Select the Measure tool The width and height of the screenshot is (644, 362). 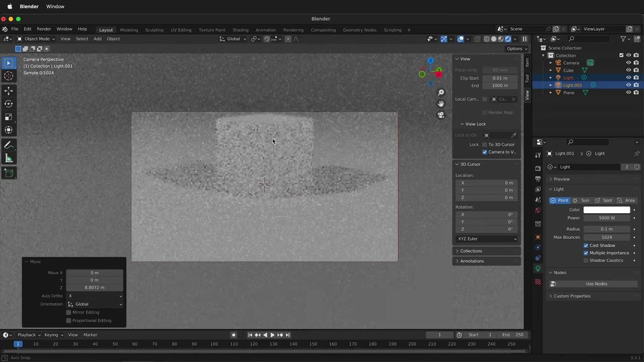9,158
